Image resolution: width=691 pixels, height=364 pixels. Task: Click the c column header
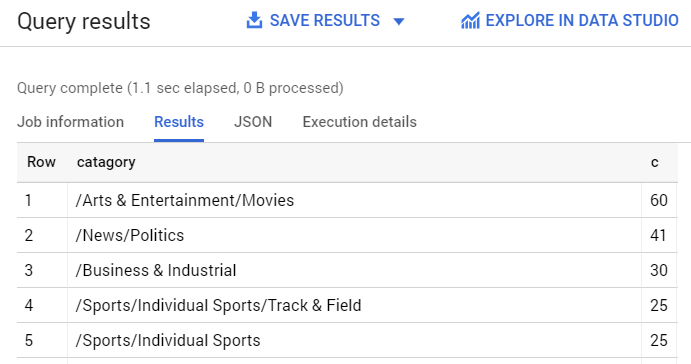tap(654, 163)
